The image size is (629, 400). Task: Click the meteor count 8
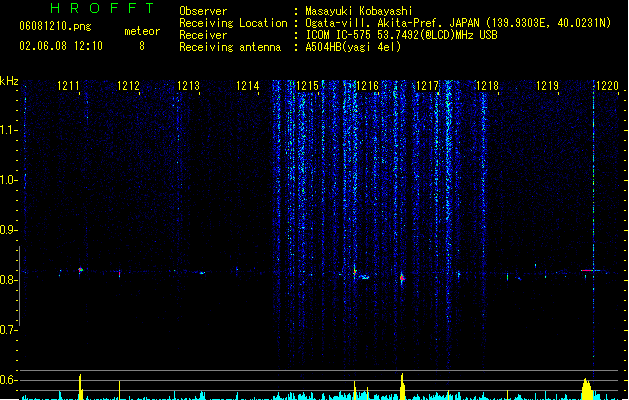pyautogui.click(x=142, y=46)
